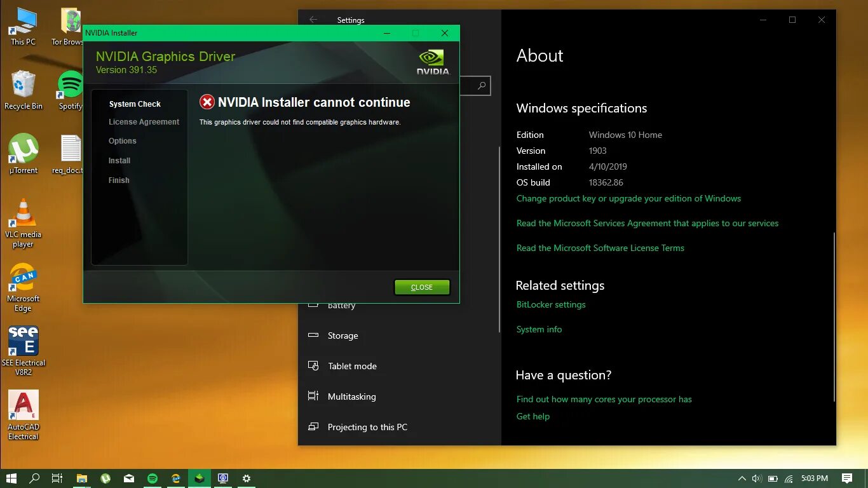Open File Explorer from taskbar
This screenshot has height=488, width=868.
tap(82, 478)
